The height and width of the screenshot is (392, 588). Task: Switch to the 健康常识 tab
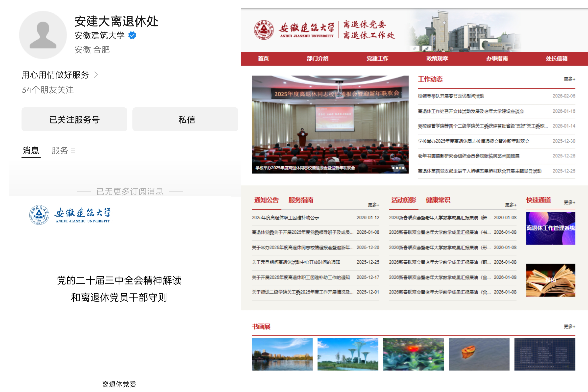[438, 200]
